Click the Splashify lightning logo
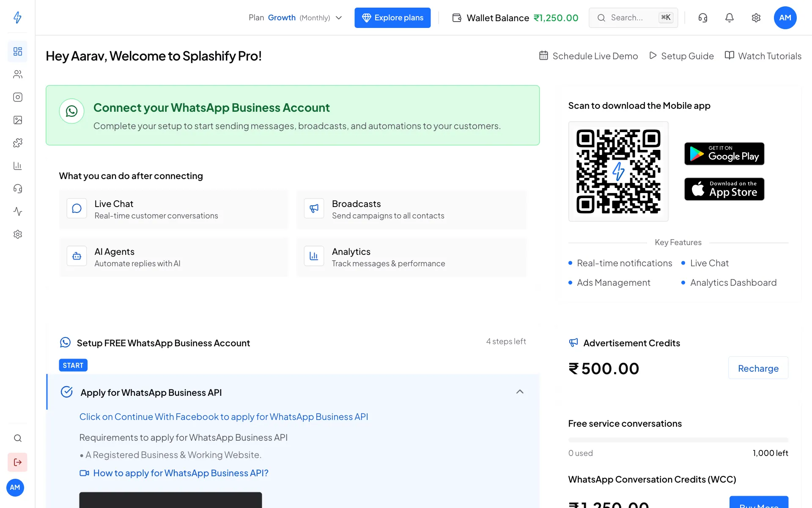 click(17, 17)
